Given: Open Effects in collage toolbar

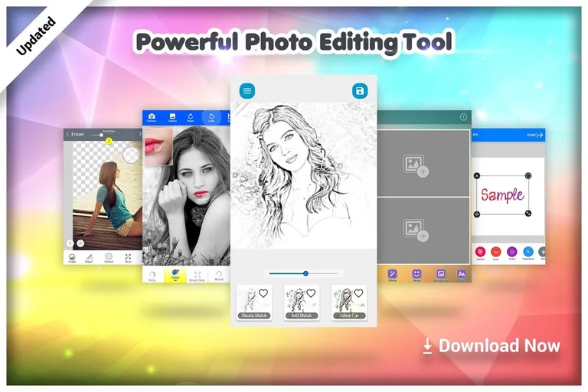Looking at the screenshot, I should 392,276.
